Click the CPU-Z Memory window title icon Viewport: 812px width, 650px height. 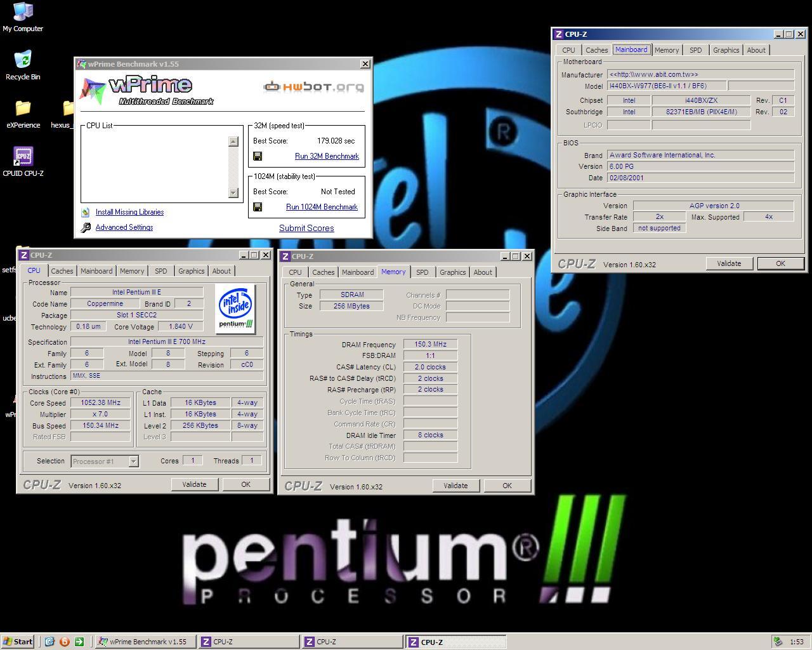[x=285, y=256]
